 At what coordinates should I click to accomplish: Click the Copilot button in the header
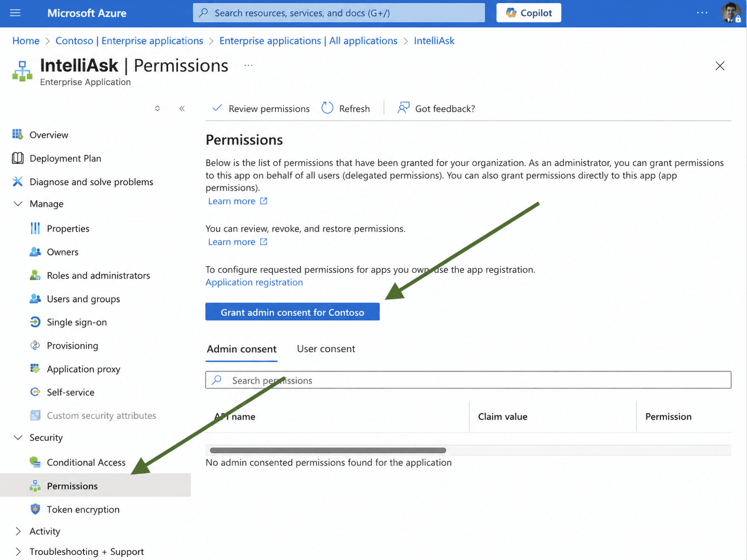click(529, 13)
